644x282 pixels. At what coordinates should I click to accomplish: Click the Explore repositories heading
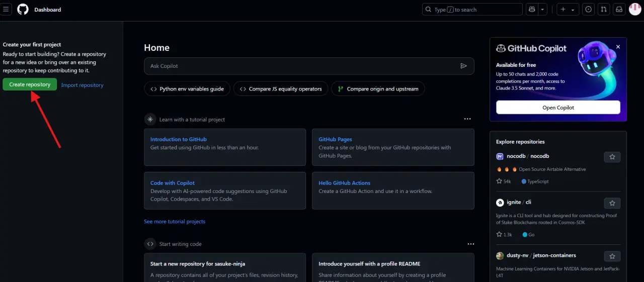click(x=520, y=142)
